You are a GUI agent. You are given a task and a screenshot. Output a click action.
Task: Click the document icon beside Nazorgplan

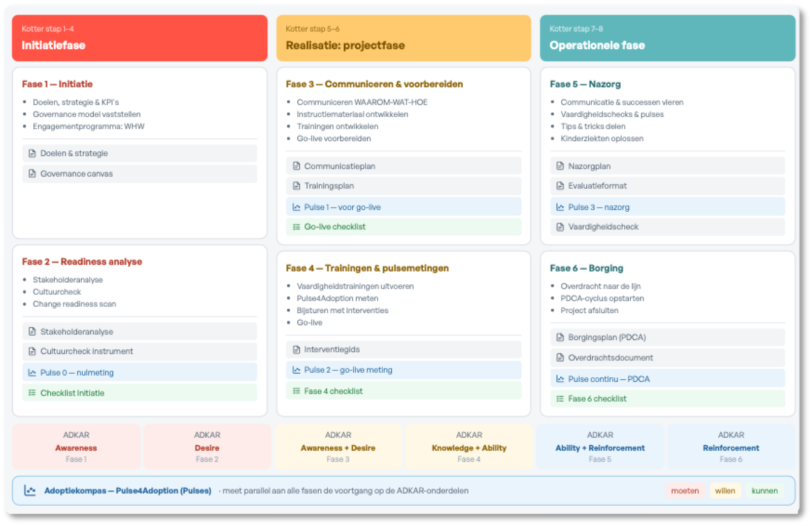click(560, 166)
